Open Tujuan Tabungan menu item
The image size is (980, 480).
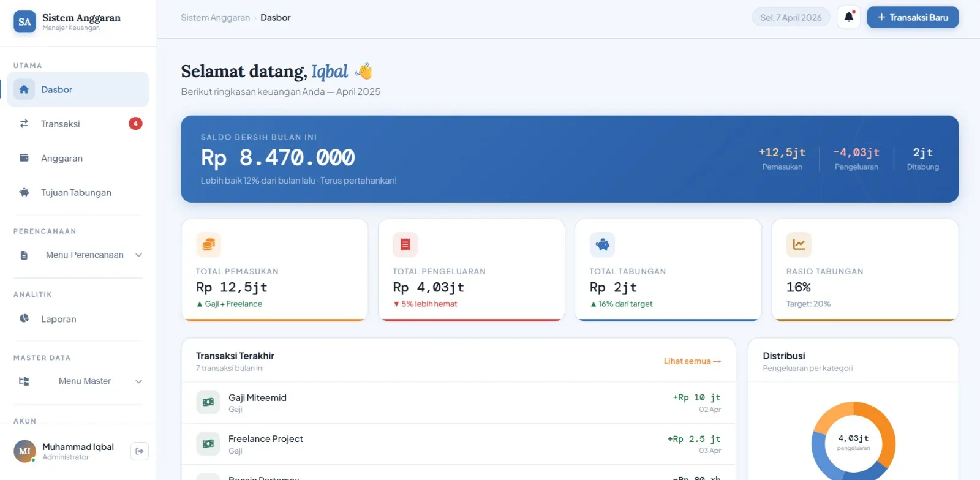[x=78, y=192]
